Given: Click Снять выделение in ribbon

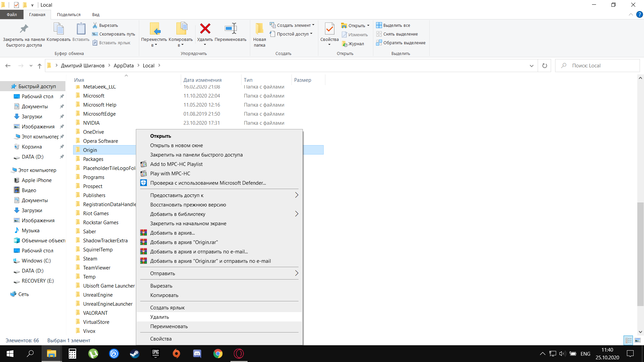Looking at the screenshot, I should (397, 34).
